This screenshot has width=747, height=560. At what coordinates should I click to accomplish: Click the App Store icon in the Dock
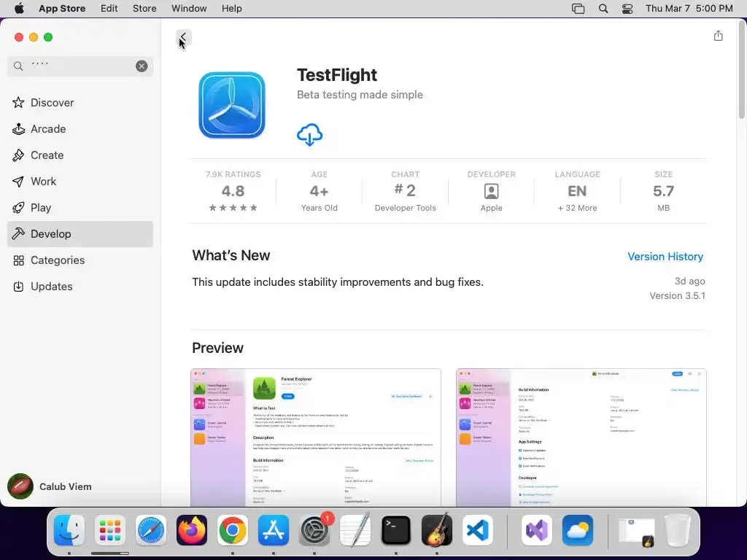pos(274,530)
